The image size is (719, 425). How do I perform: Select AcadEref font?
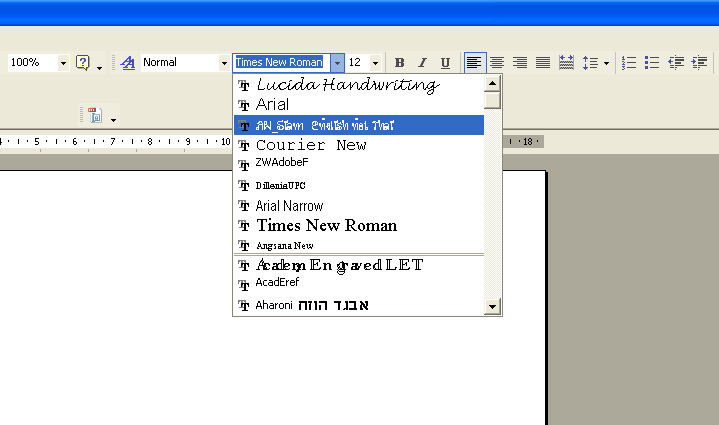pyautogui.click(x=359, y=285)
